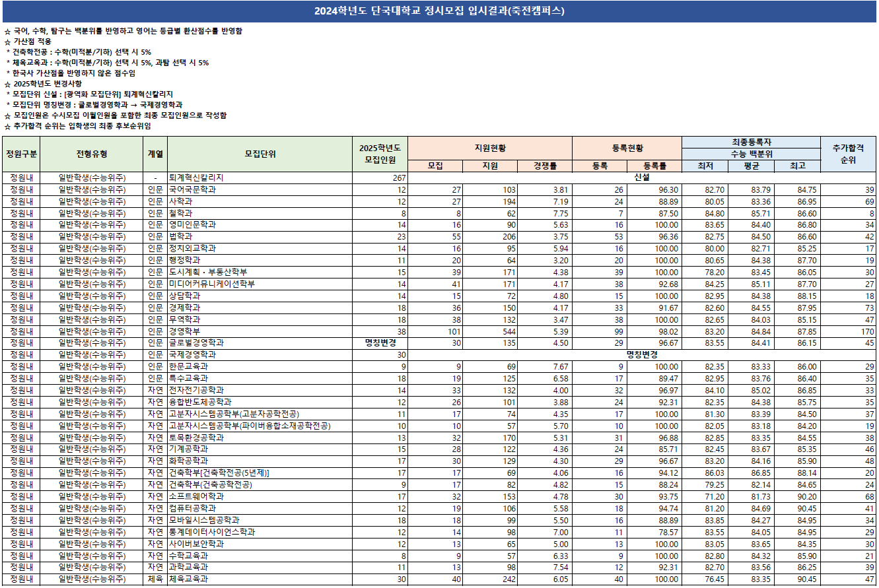This screenshot has width=879, height=588.
Task: Select the 전형유형 header cell
Action: [92, 154]
